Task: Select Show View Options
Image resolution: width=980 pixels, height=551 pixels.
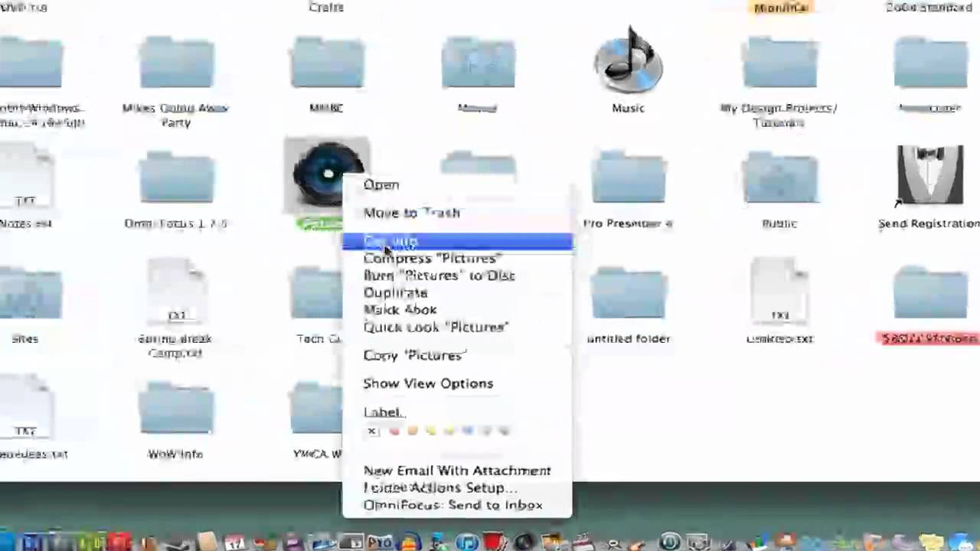Action: [428, 383]
